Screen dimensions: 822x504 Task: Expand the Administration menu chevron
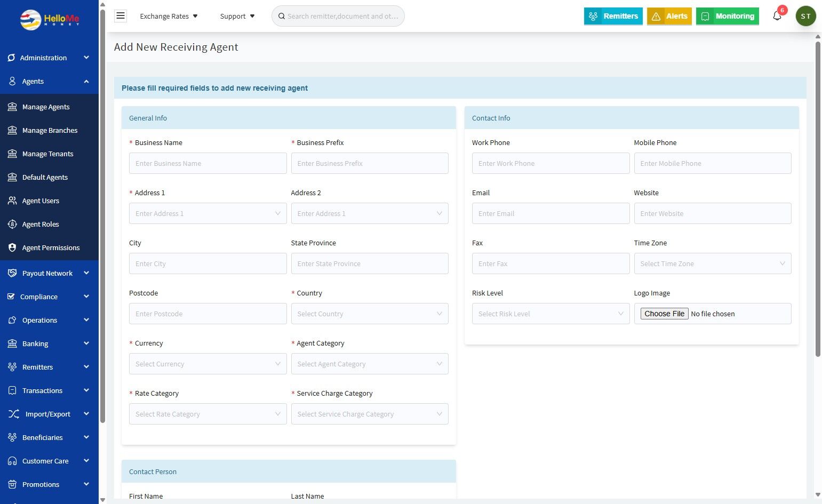pos(86,58)
